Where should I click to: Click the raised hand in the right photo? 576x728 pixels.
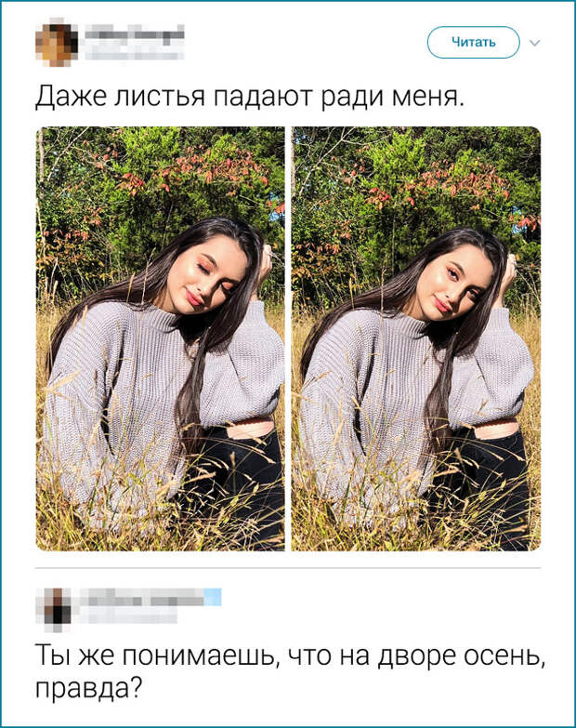click(506, 277)
